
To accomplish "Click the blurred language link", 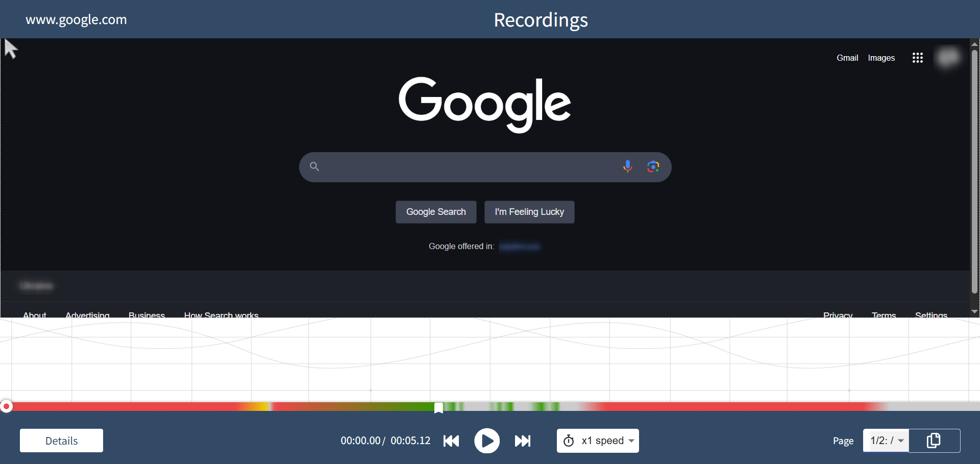I will pyautogui.click(x=520, y=247).
